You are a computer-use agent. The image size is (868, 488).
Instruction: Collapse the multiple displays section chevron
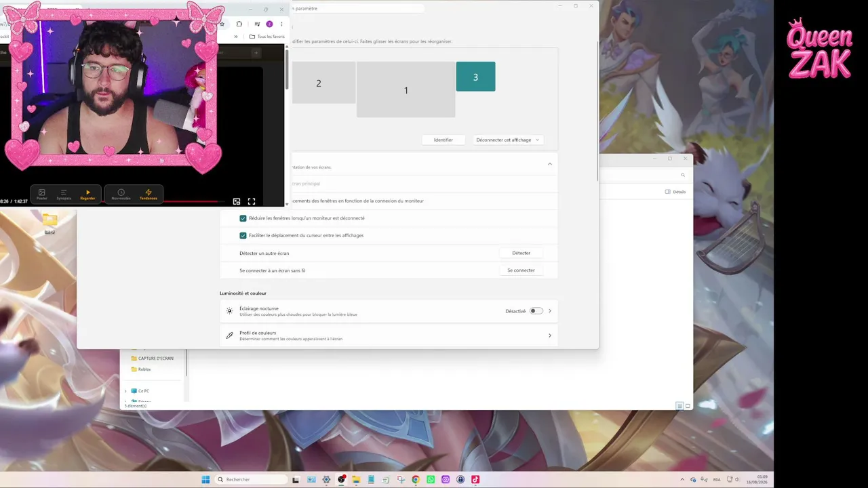(550, 164)
